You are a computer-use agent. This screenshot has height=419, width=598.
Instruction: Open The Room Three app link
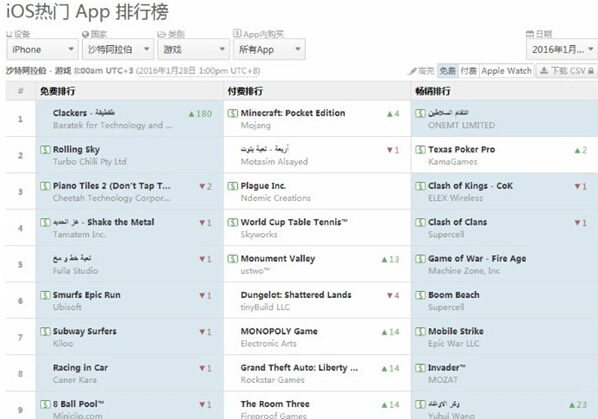click(x=275, y=404)
